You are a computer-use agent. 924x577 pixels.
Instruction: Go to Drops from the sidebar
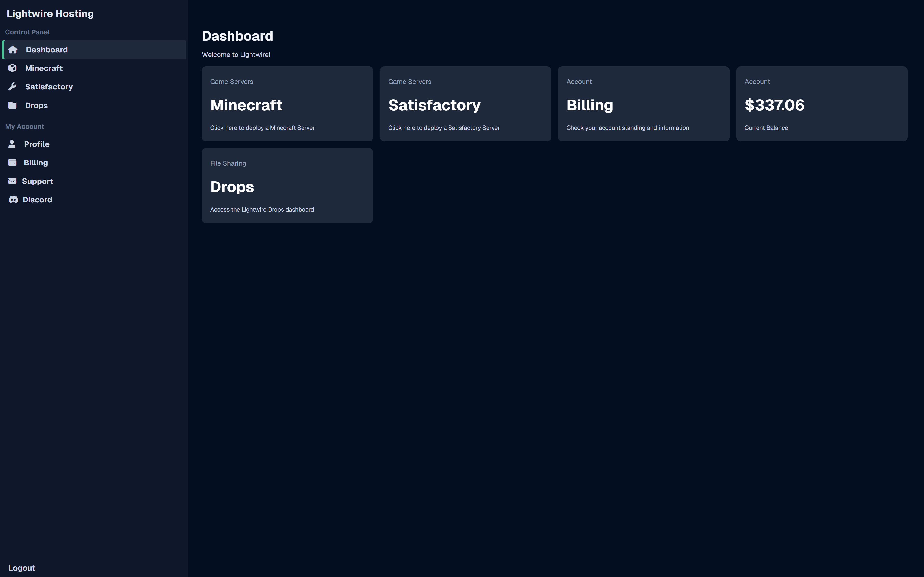pos(36,105)
